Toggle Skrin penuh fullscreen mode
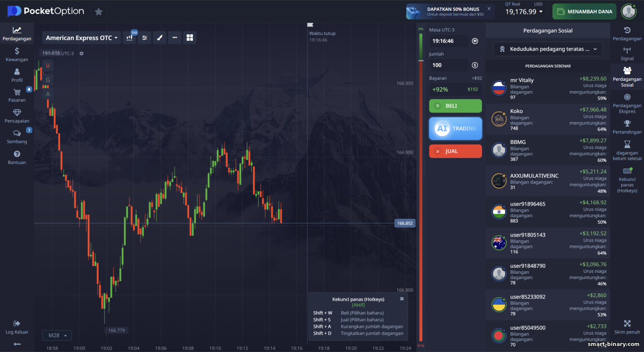Viewport: 644px width, 352px height. pyautogui.click(x=627, y=327)
